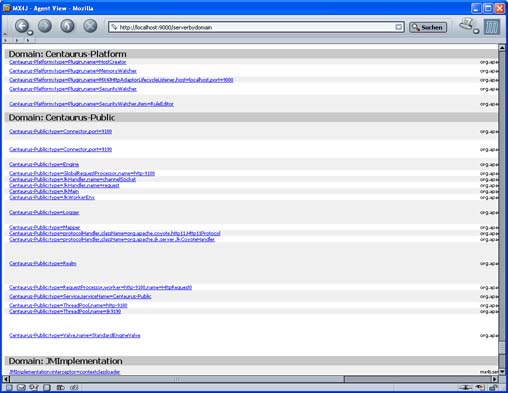The image size is (508, 393).
Task: Go back with the Back arrow button
Action: pos(21,26)
